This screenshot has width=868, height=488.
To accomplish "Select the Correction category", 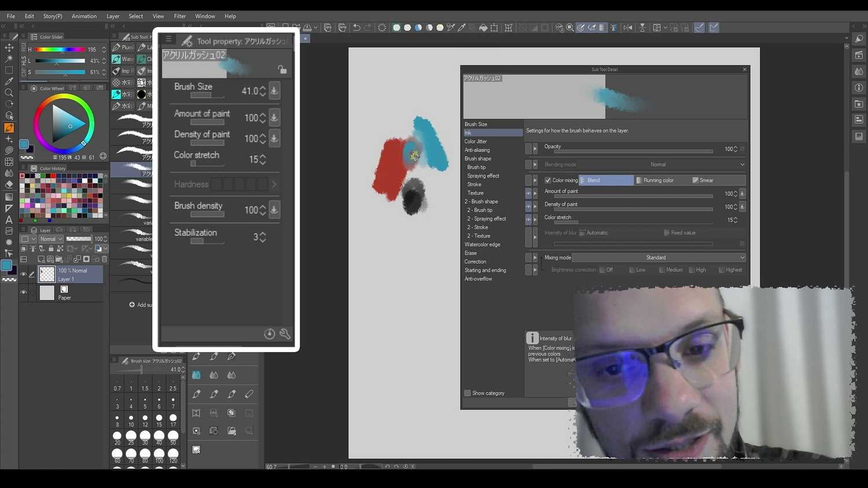I will click(x=476, y=262).
